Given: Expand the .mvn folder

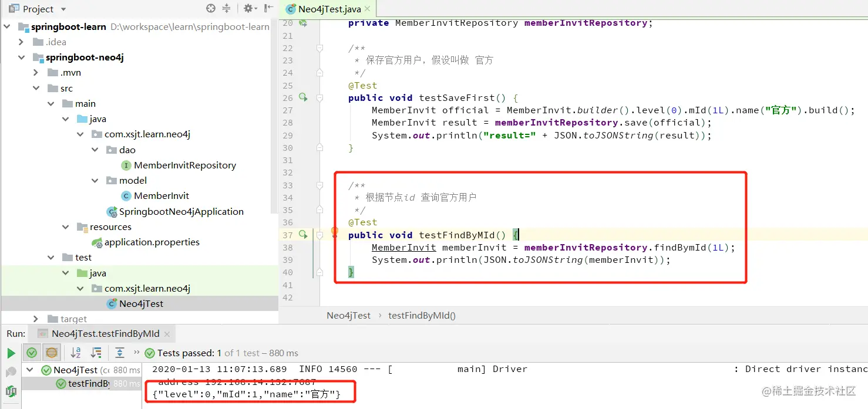Looking at the screenshot, I should pos(36,73).
